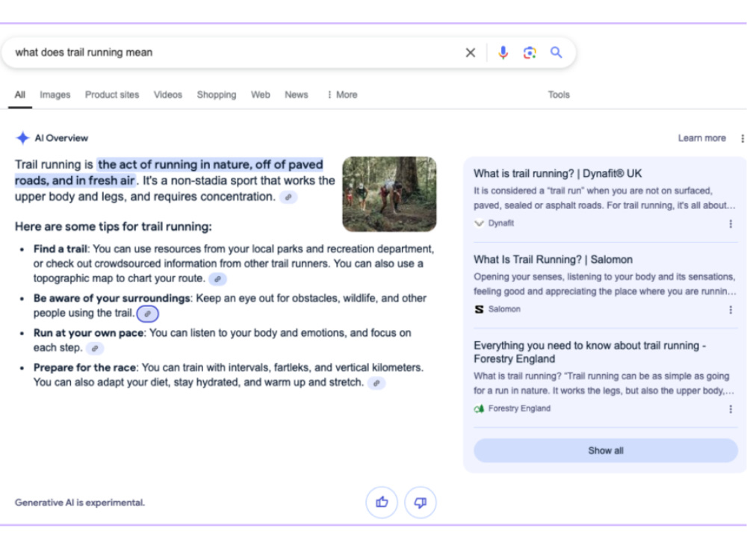The height and width of the screenshot is (560, 747).
Task: Open Google Lens image search icon
Action: (x=530, y=52)
